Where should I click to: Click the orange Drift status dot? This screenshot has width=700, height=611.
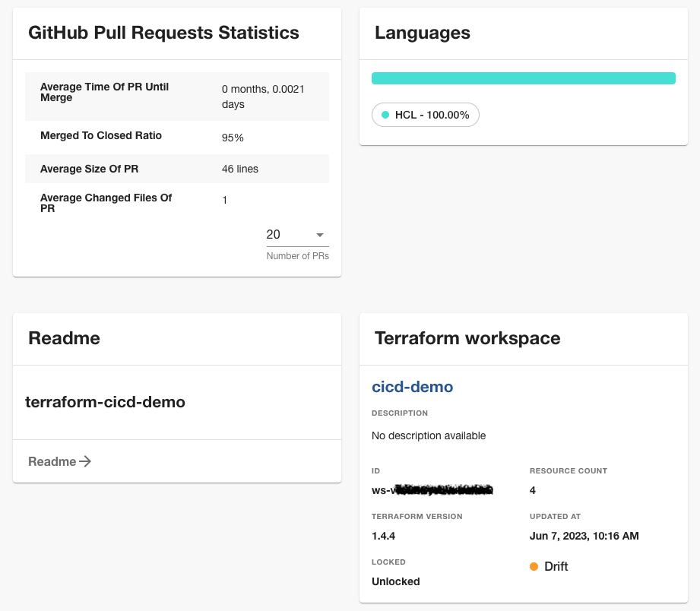534,566
